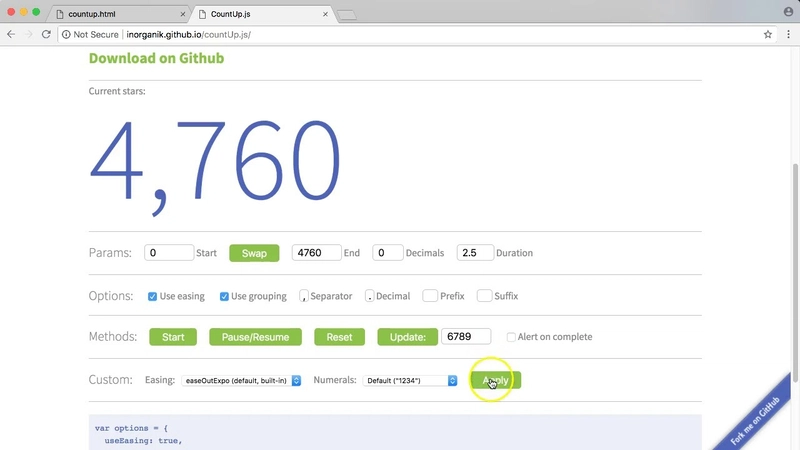The height and width of the screenshot is (450, 800).
Task: Swap the start and end values
Action: (254, 253)
